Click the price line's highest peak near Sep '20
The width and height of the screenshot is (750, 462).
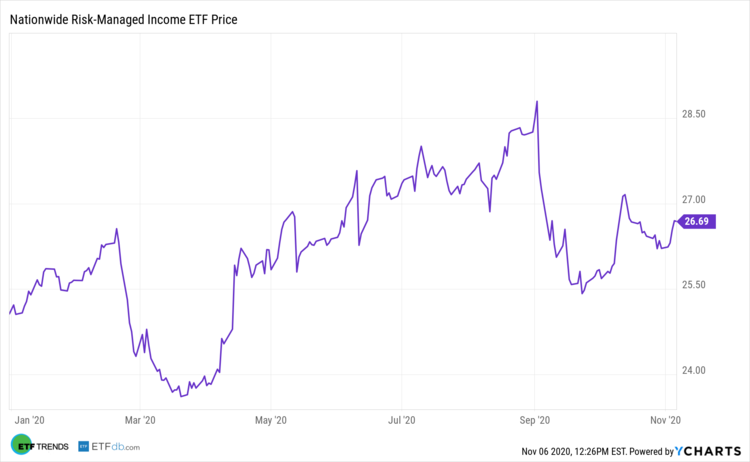(x=538, y=101)
